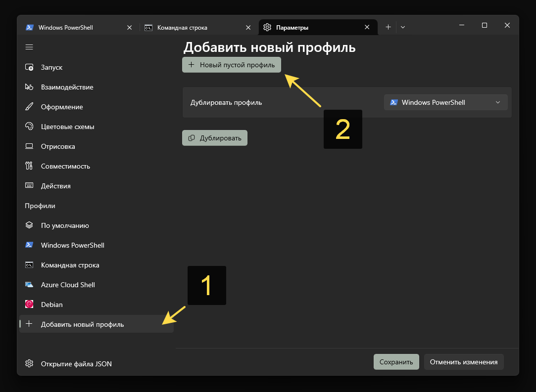Open the Совместимость settings page
Screen dimensions: 536x392
(x=97, y=166)
